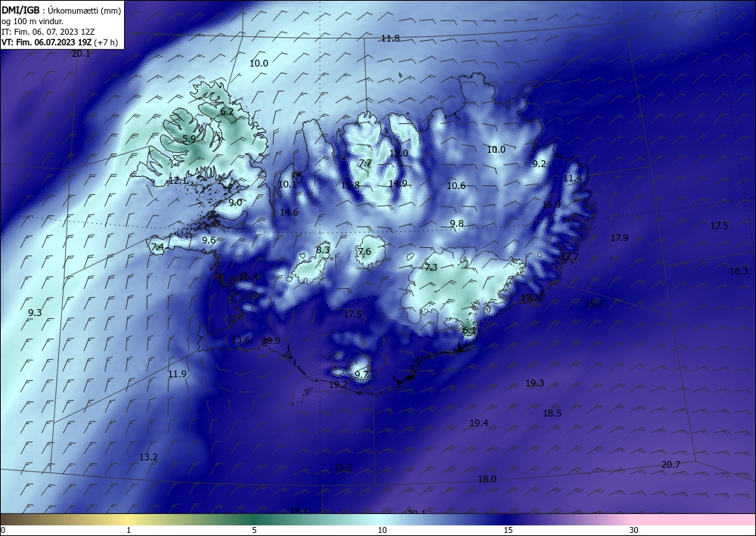Select the 9.3 map value
This screenshot has height=536, width=756.
tap(35, 313)
